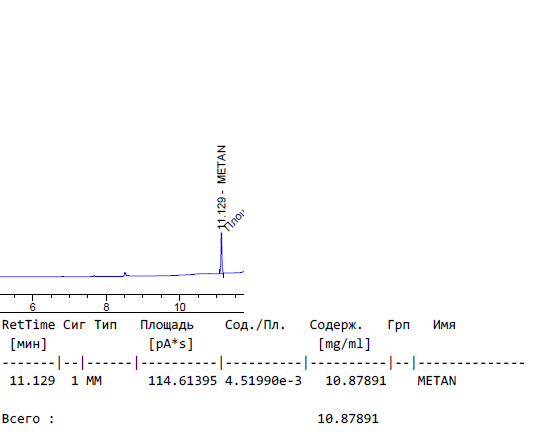The image size is (538, 434).
Task: Click the axis tick labeled 8
Action: (106, 307)
